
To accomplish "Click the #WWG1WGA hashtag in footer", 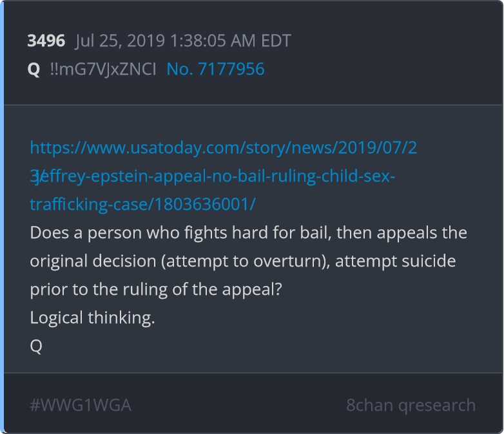I will (x=81, y=405).
